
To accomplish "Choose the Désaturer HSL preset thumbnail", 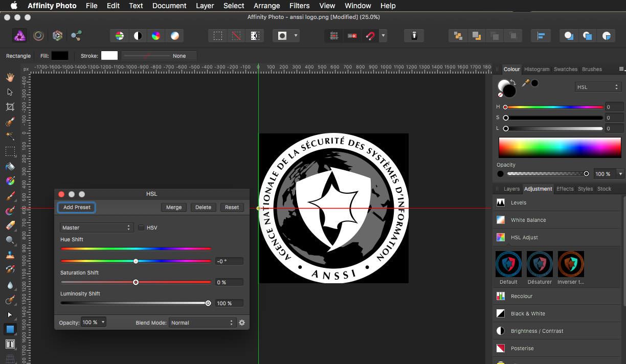I will (540, 264).
